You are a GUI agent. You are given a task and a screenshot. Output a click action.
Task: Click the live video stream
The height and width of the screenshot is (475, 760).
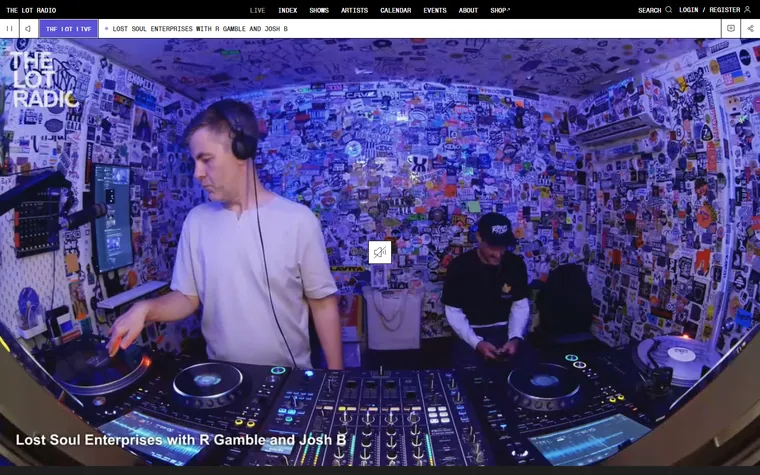(x=380, y=252)
